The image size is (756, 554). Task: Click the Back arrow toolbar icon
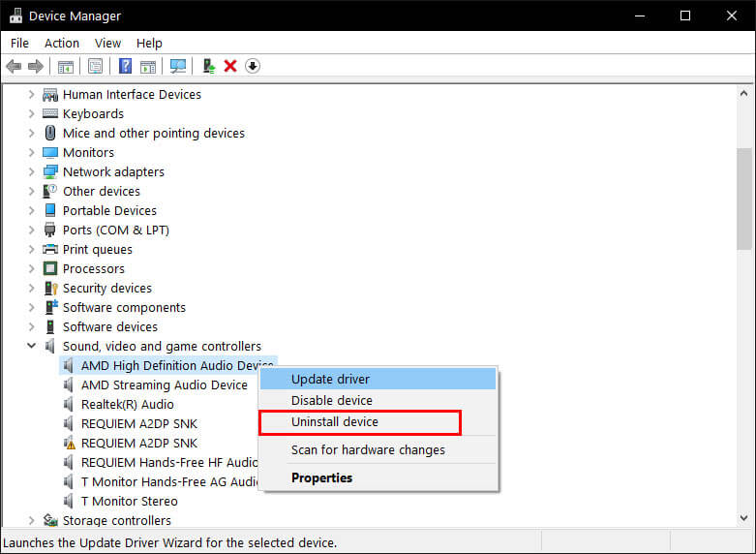14,66
